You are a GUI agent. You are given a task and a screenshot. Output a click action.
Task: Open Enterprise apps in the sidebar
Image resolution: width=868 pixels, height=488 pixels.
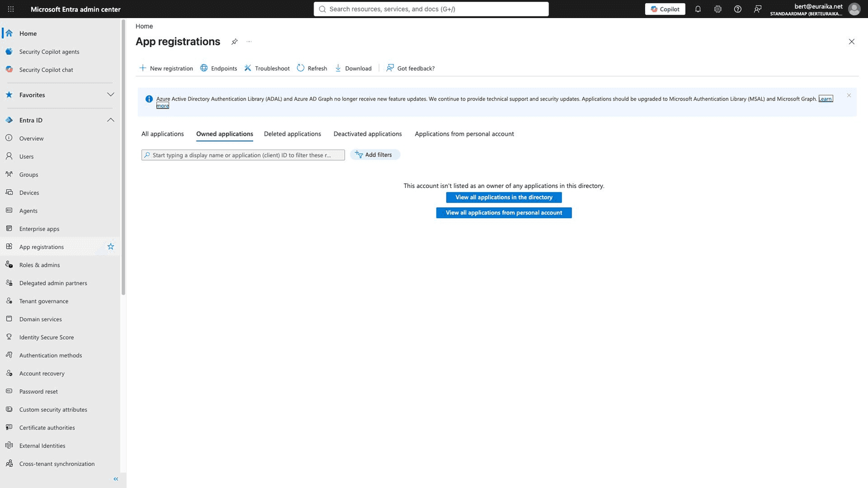point(60,229)
